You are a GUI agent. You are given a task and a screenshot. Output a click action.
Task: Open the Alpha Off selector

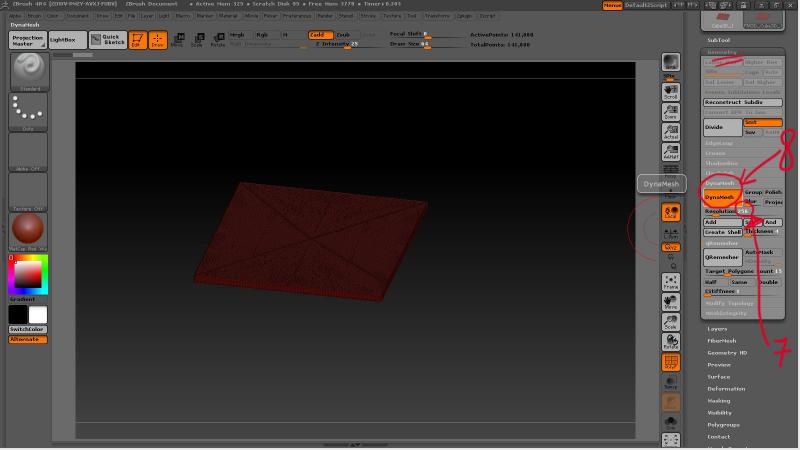click(28, 152)
